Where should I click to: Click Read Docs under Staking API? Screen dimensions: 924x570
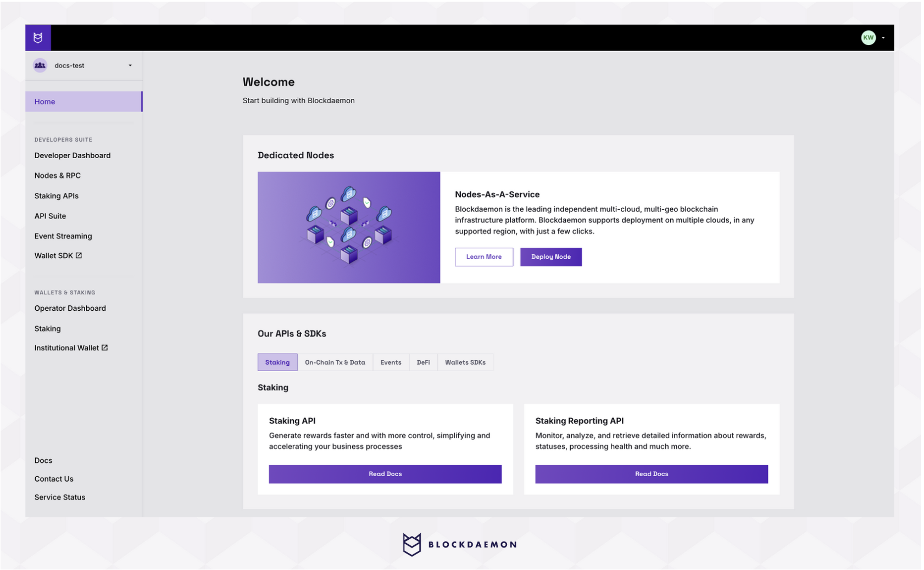385,474
